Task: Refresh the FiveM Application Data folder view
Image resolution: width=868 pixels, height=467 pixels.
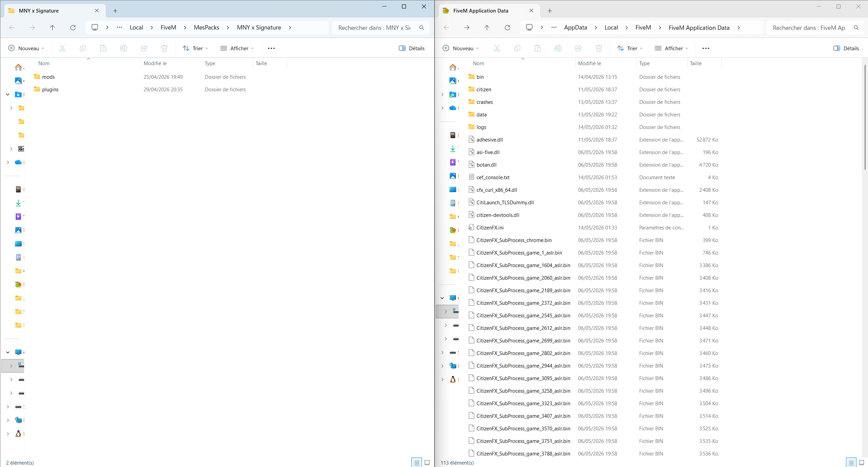Action: 507,27
